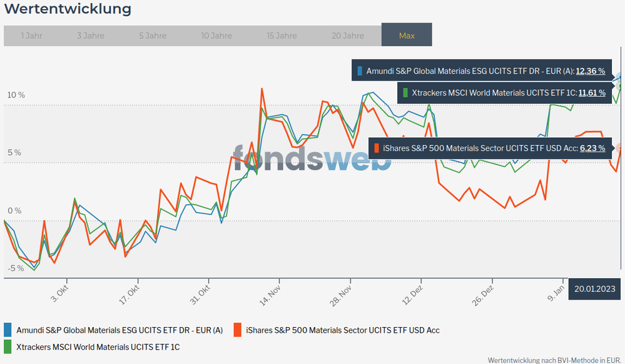Toggle the orange iShares legend color square
Image resolution: width=625 pixels, height=364 pixels.
(237, 330)
